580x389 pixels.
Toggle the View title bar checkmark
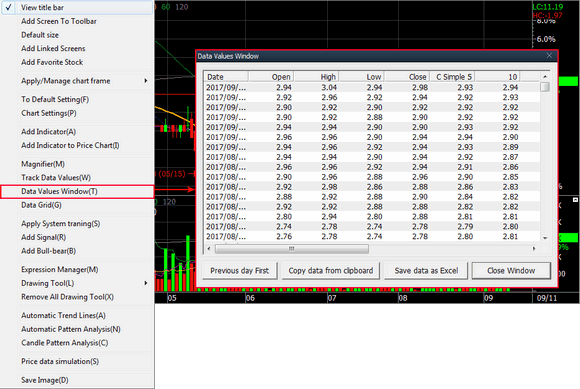9,7
